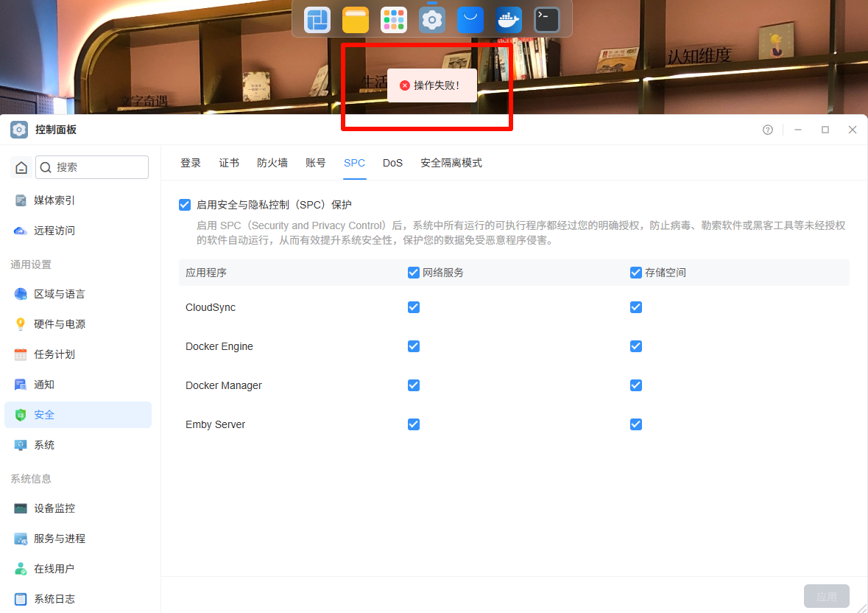Click the 通知 message icon

pos(21,385)
